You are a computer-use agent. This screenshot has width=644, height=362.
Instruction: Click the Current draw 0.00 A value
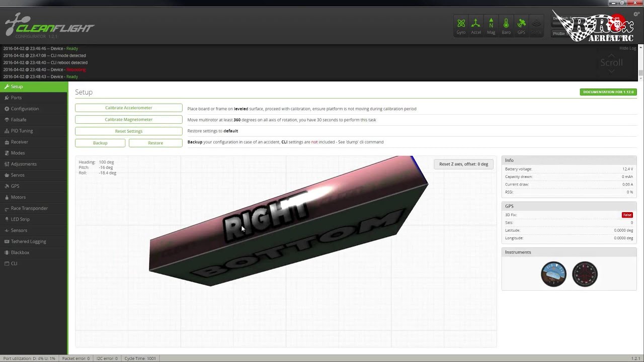(x=627, y=184)
